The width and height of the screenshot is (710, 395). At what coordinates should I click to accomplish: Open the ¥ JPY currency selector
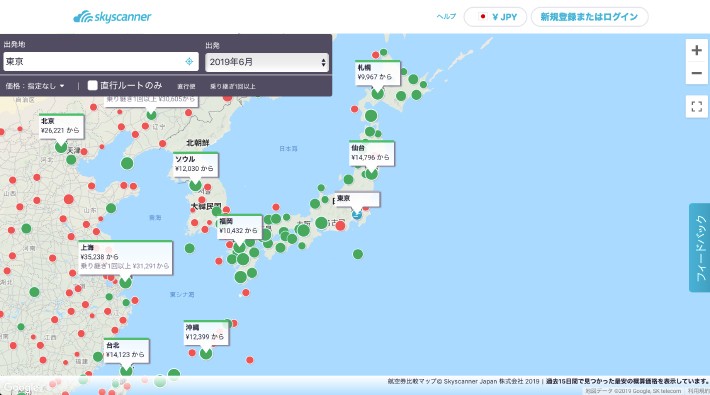(495, 17)
